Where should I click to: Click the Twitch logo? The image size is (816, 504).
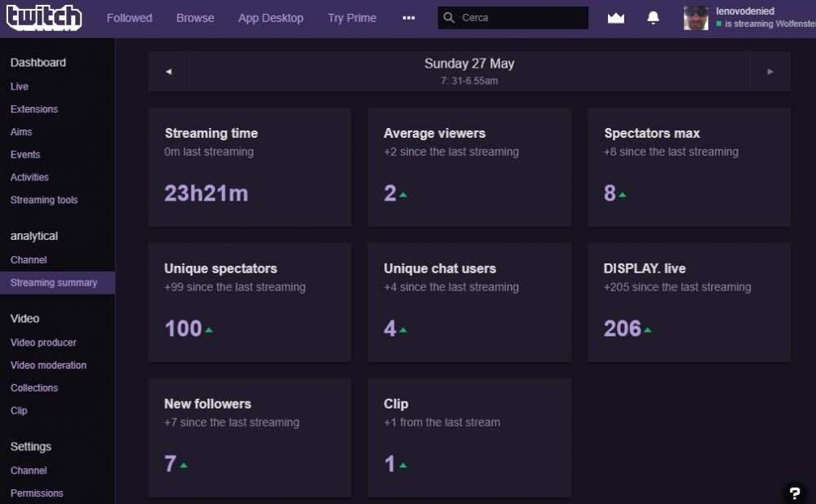[x=44, y=18]
